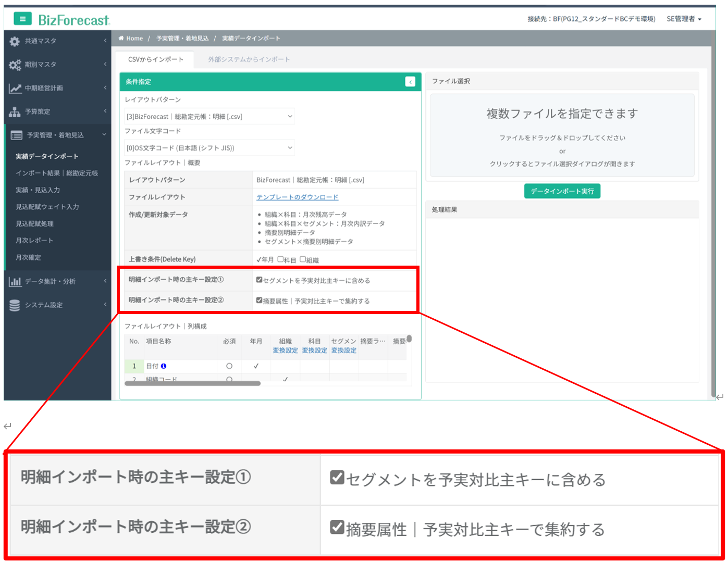The width and height of the screenshot is (728, 563).
Task: Click the システム設定 database icon
Action: tap(15, 305)
